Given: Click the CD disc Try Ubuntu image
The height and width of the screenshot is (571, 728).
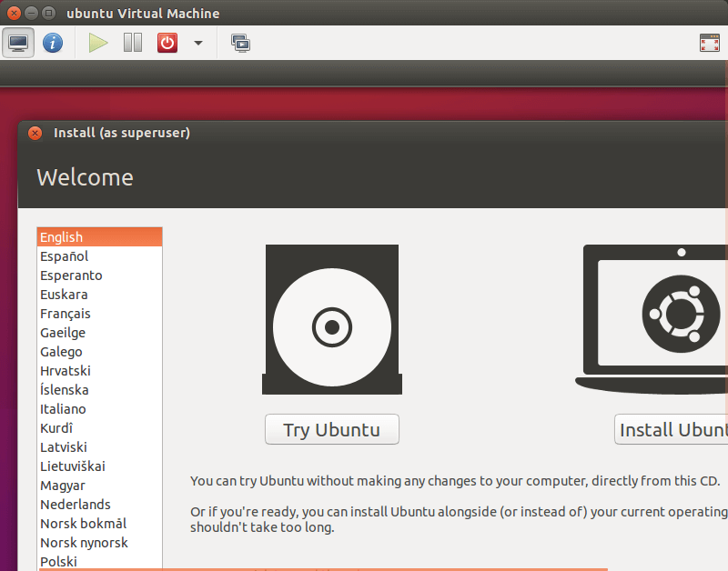Looking at the screenshot, I should (x=331, y=319).
